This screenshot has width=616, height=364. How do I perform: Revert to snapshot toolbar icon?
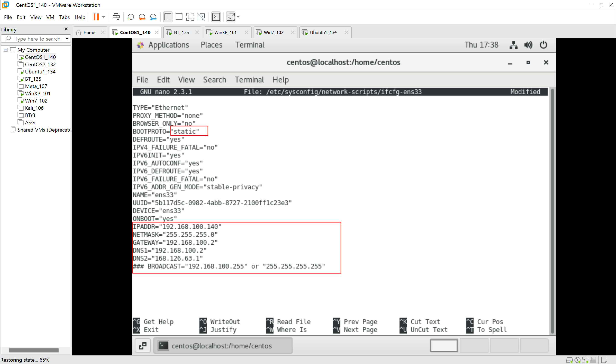(142, 17)
